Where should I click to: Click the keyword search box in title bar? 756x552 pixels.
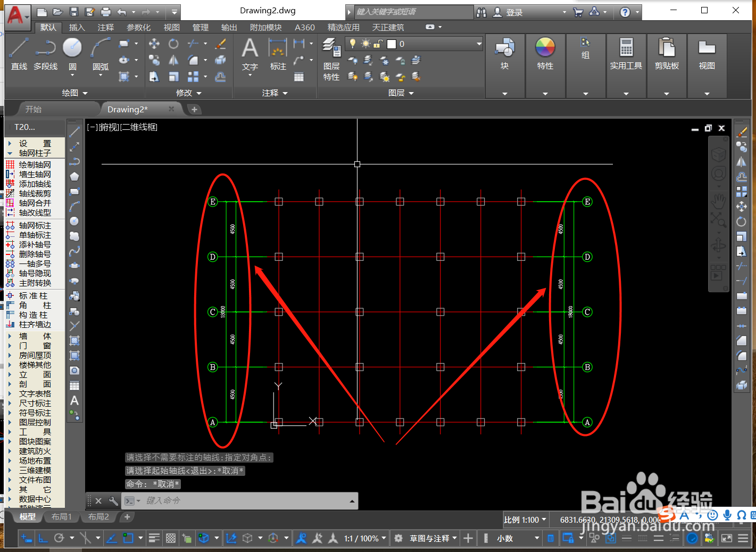[413, 12]
